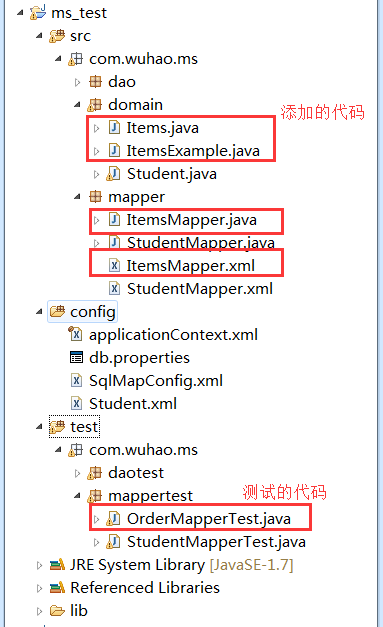Click the dao package icon
The height and width of the screenshot is (627, 383).
(x=95, y=82)
